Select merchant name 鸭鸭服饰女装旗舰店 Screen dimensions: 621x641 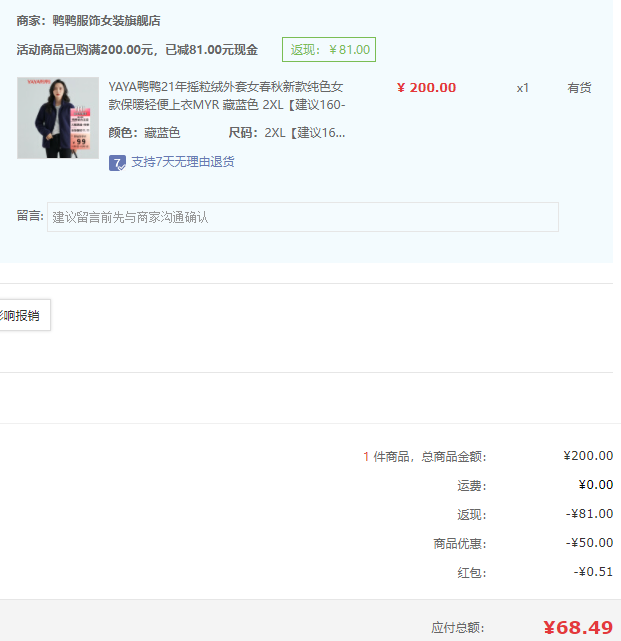tap(106, 20)
